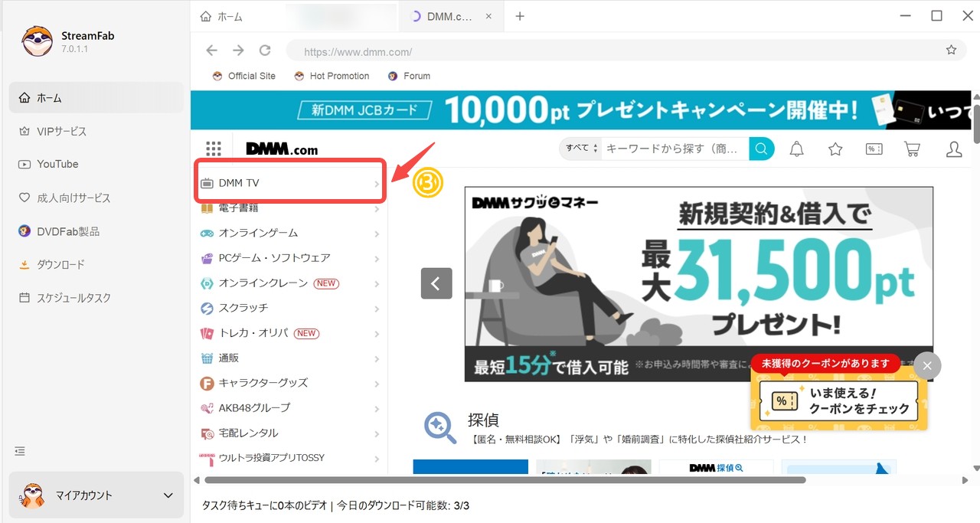
Task: Open a new browser tab
Action: 520,15
